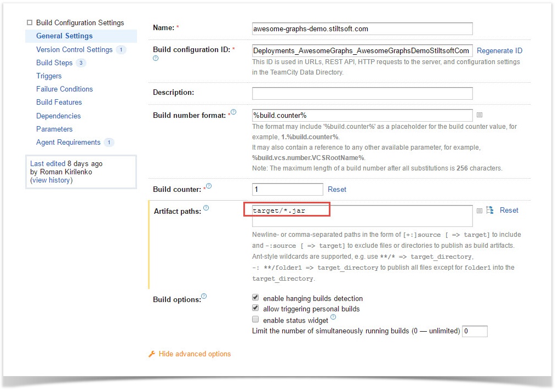Click the Build Configuration Settings heading
This screenshot has width=559, height=392.
tap(80, 23)
